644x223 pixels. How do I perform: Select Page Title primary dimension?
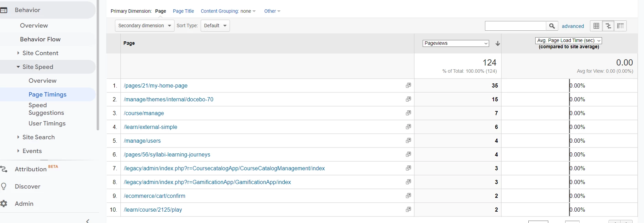183,11
